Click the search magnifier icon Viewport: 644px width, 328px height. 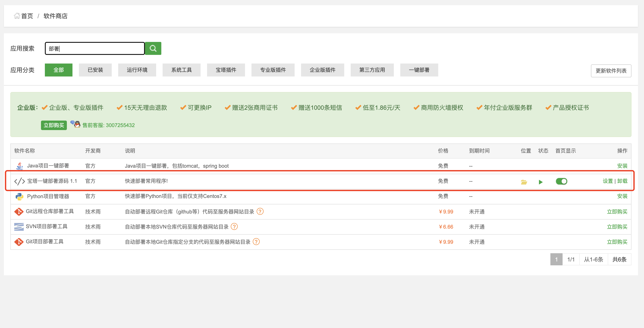[153, 48]
